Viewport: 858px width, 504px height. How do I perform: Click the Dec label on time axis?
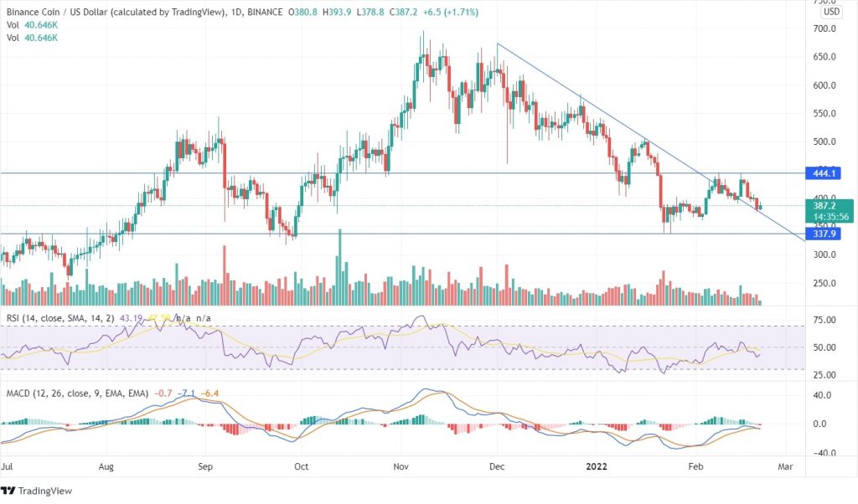point(497,466)
